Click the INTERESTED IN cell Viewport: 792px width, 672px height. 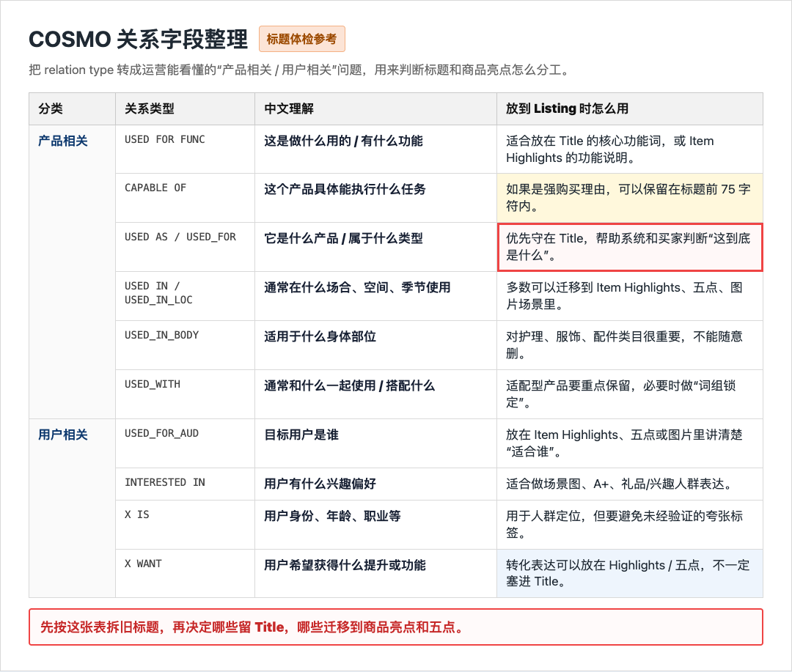185,484
